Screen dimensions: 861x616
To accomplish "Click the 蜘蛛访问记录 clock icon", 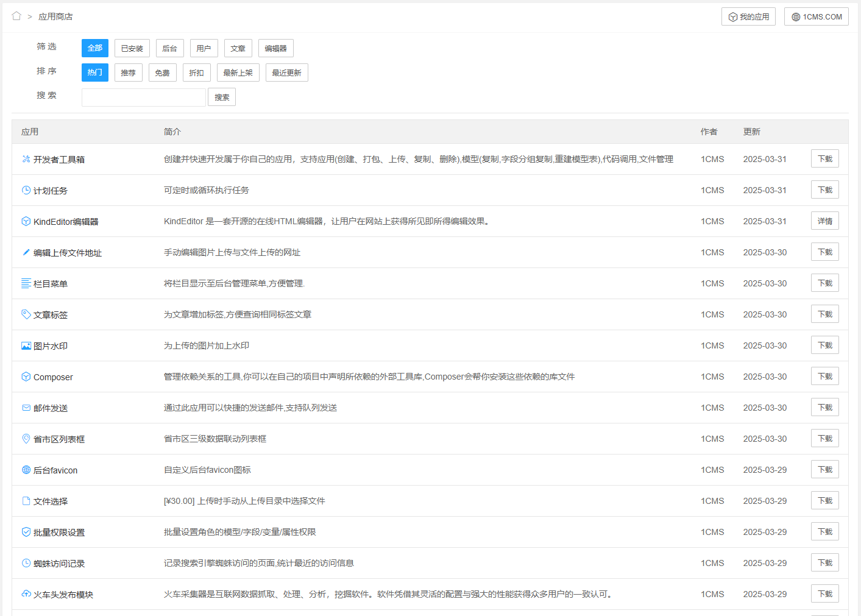I will pos(26,563).
